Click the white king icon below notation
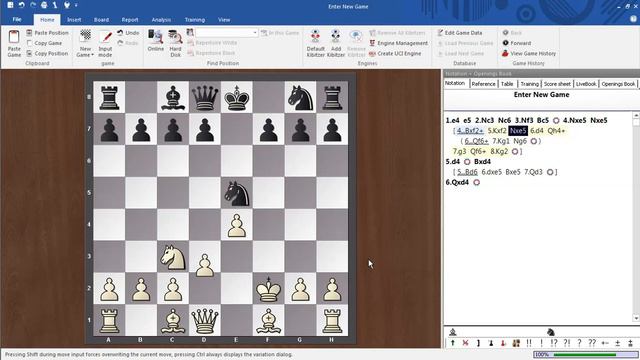Image resolution: width=640 pixels, height=360 pixels. click(453, 332)
